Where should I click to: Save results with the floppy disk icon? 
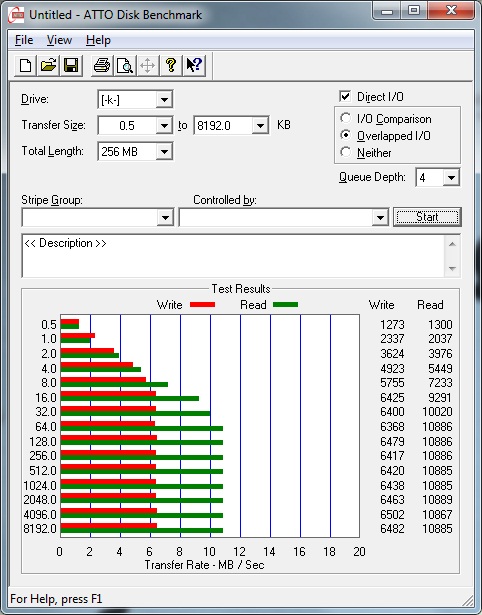[71, 65]
